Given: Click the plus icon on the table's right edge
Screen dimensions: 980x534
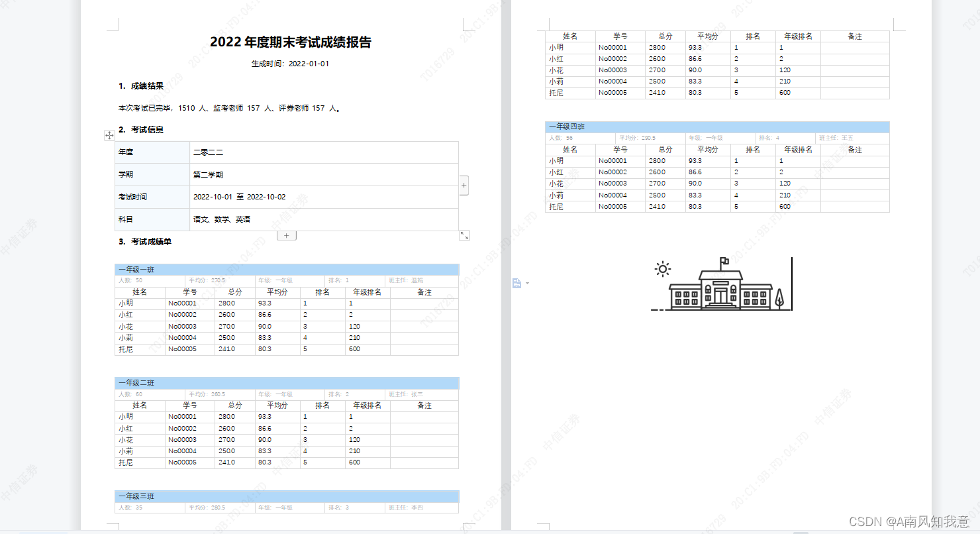Looking at the screenshot, I should tap(464, 186).
